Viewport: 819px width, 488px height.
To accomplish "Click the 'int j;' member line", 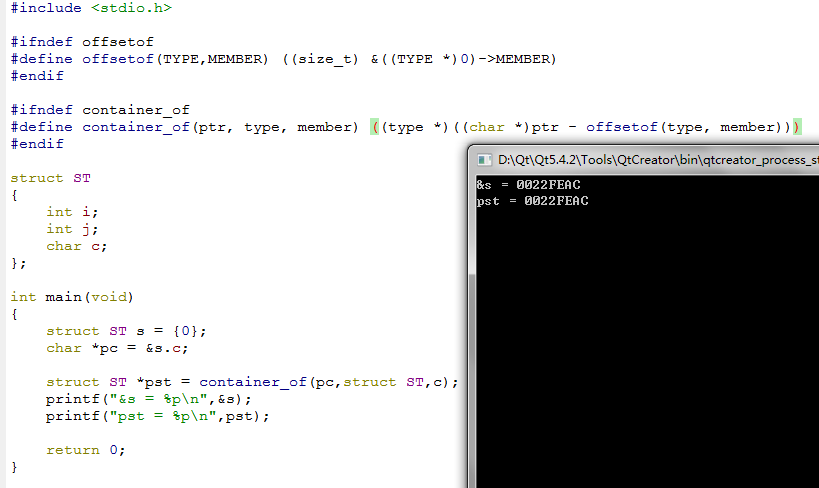I will point(72,229).
